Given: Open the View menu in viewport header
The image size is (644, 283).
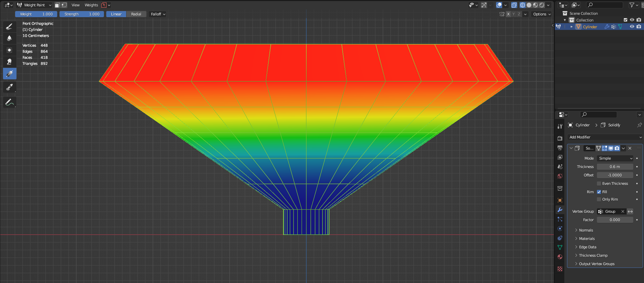Looking at the screenshot, I should click(75, 5).
